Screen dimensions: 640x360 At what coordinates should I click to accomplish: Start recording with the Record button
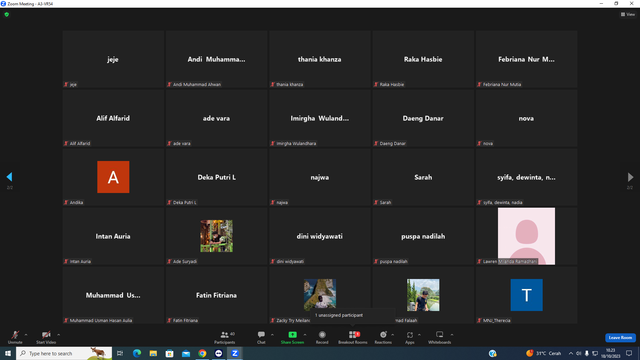pos(322,337)
